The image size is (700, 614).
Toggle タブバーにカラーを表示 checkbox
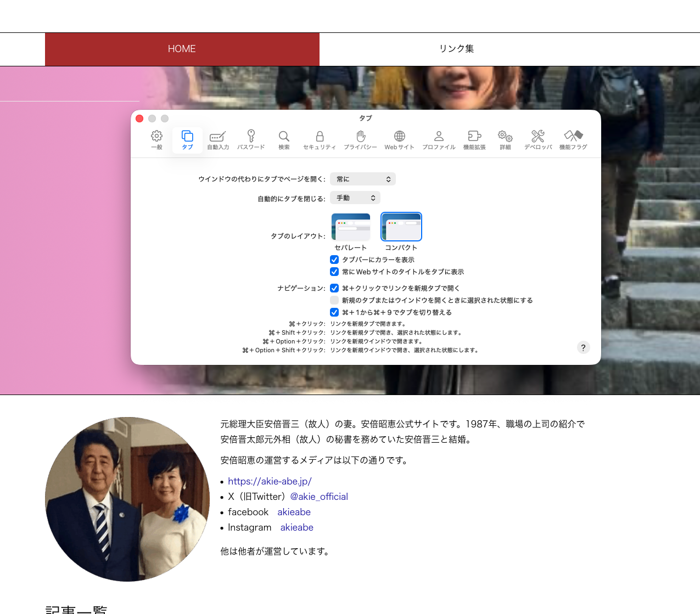pyautogui.click(x=334, y=260)
